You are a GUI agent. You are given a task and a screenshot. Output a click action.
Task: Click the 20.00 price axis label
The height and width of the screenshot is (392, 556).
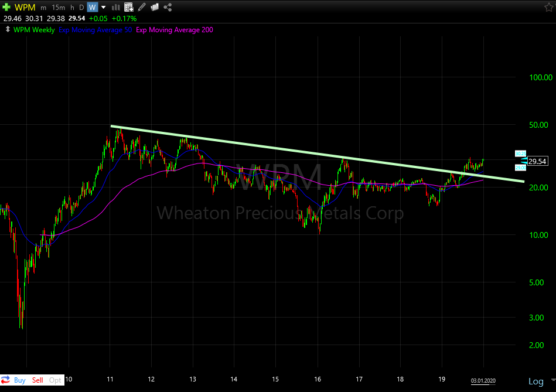(538, 188)
